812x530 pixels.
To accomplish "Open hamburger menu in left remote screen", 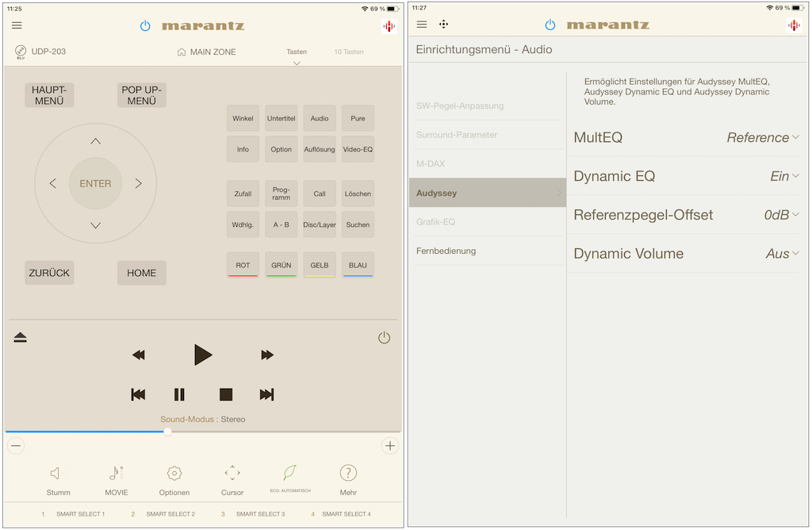I will 17,25.
